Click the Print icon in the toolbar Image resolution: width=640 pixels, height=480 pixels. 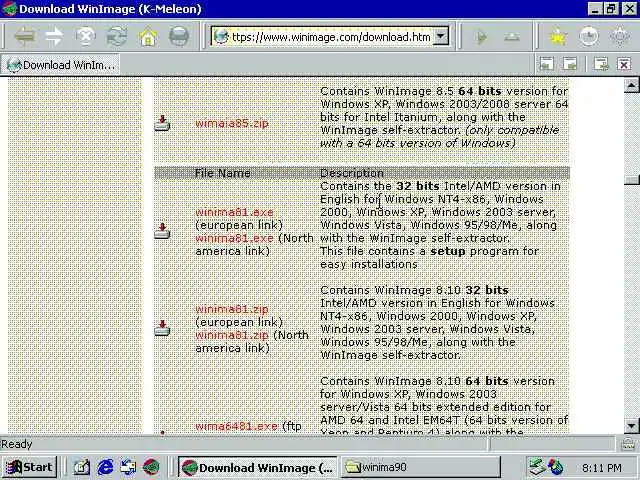[179, 37]
